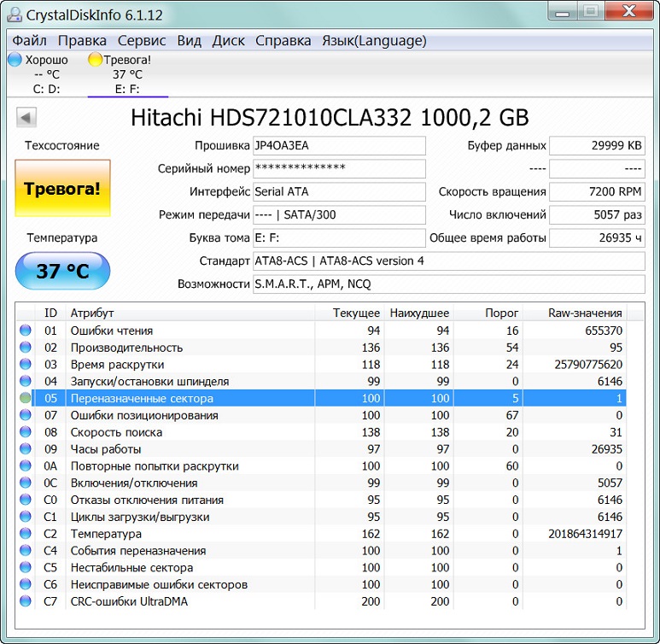Screen dimensions: 660x644
Task: Click status dot for 07 Ошибки позиционирования
Action: click(26, 415)
